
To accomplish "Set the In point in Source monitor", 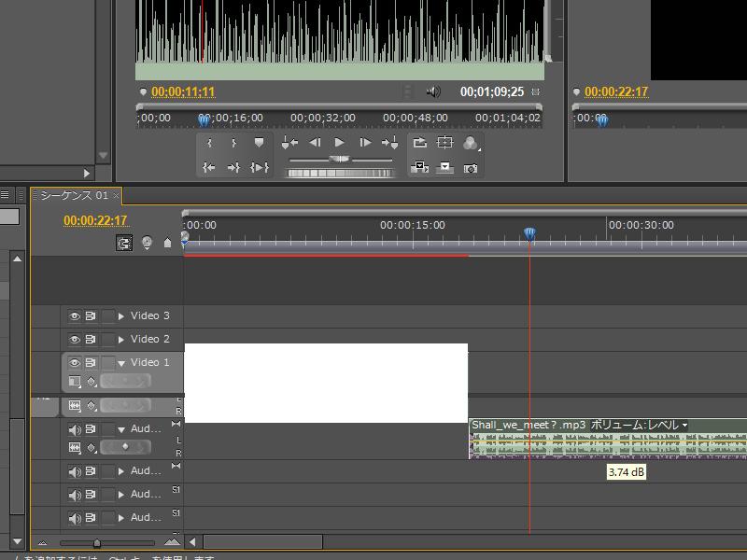I will coord(209,143).
